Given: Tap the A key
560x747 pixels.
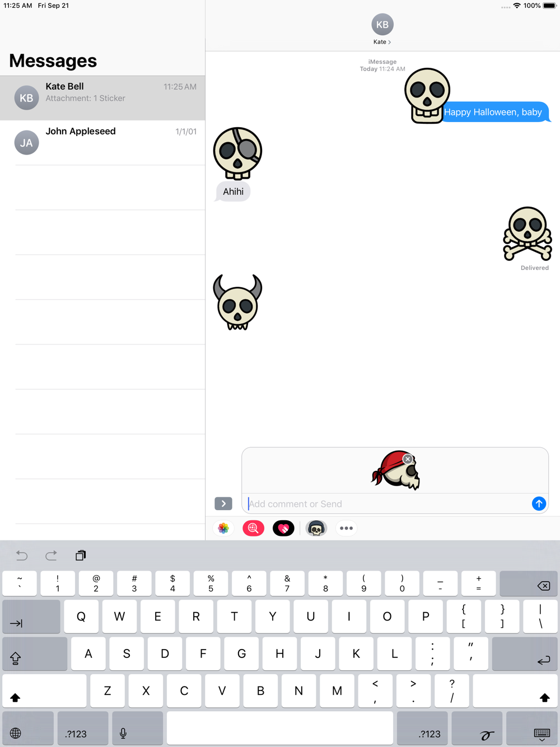Looking at the screenshot, I should 88,654.
